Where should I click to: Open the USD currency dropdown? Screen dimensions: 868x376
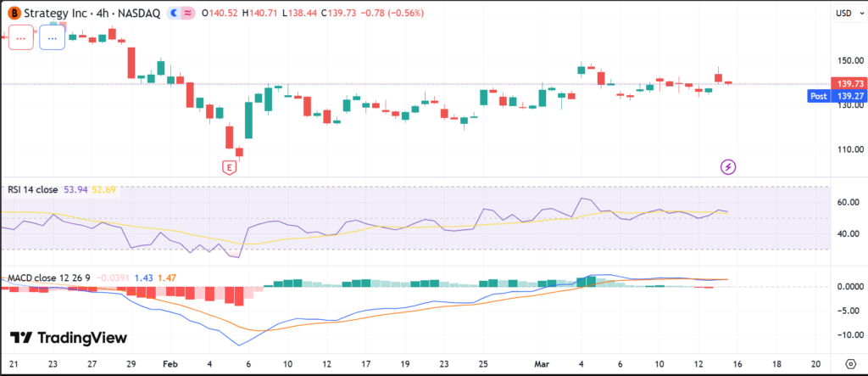pyautogui.click(x=844, y=14)
